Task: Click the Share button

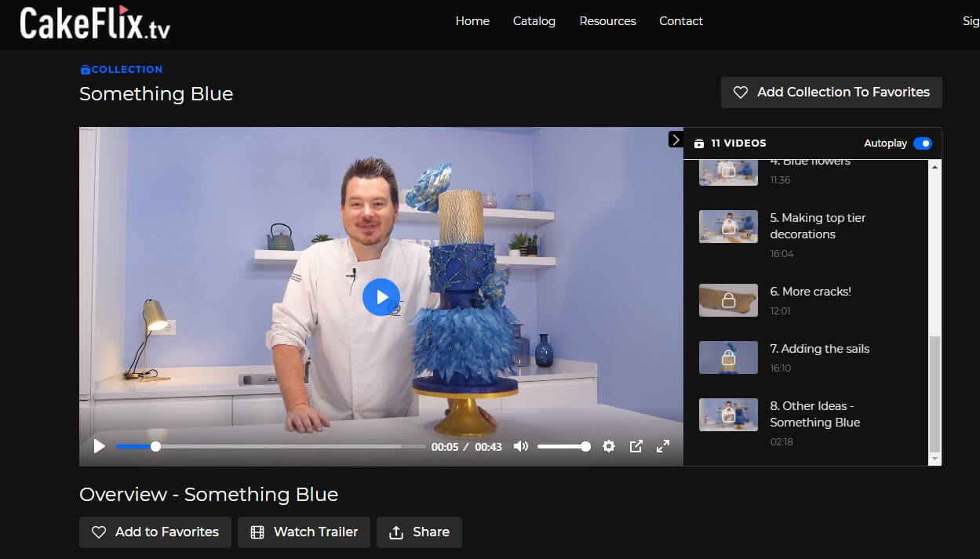Action: click(x=419, y=532)
